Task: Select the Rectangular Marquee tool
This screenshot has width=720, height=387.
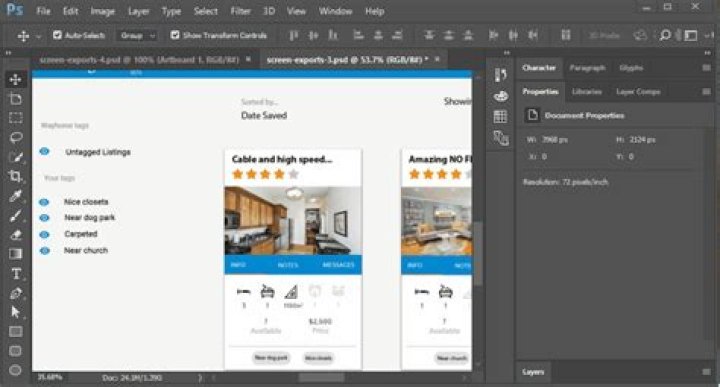Action: coord(16,118)
